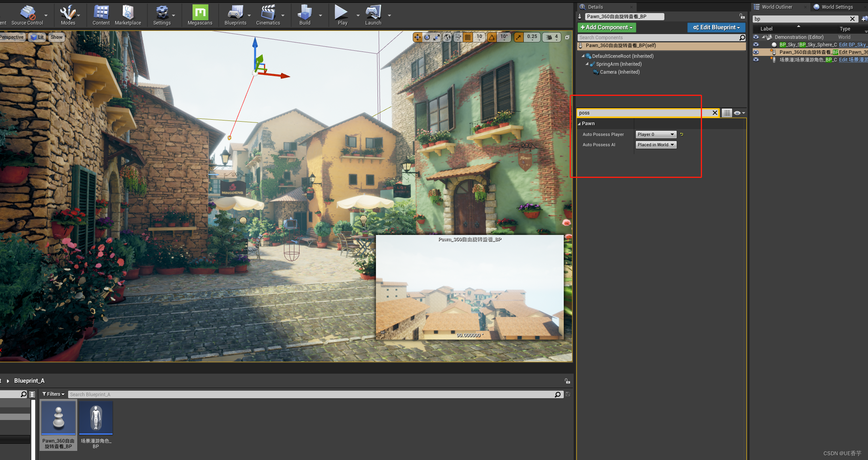Open the Marketplace icon
Screen dimensions: 868x460
tap(128, 15)
